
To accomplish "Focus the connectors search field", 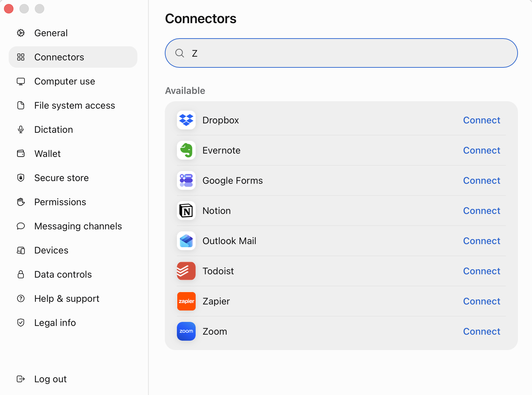I will click(341, 53).
